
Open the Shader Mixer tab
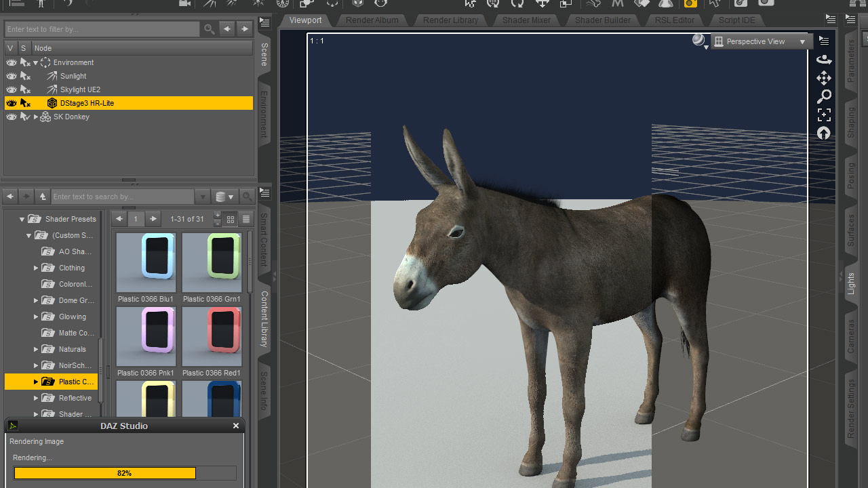(526, 20)
